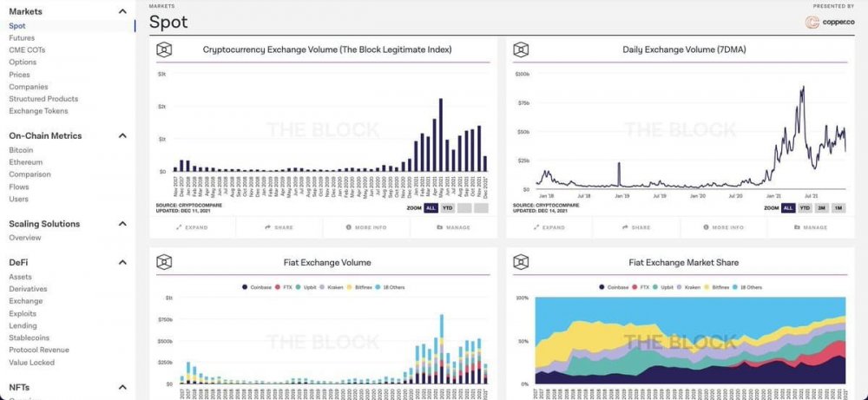Open More Info for Daily Exchange Volume

pos(724,227)
